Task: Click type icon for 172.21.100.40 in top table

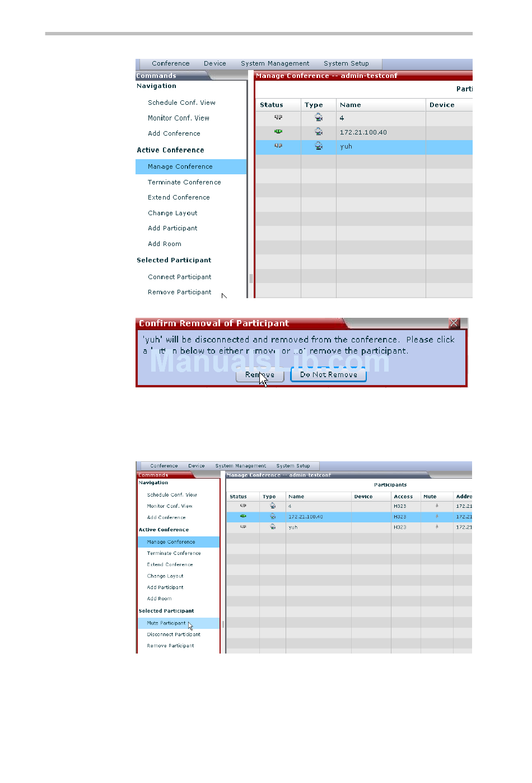Action: point(319,132)
